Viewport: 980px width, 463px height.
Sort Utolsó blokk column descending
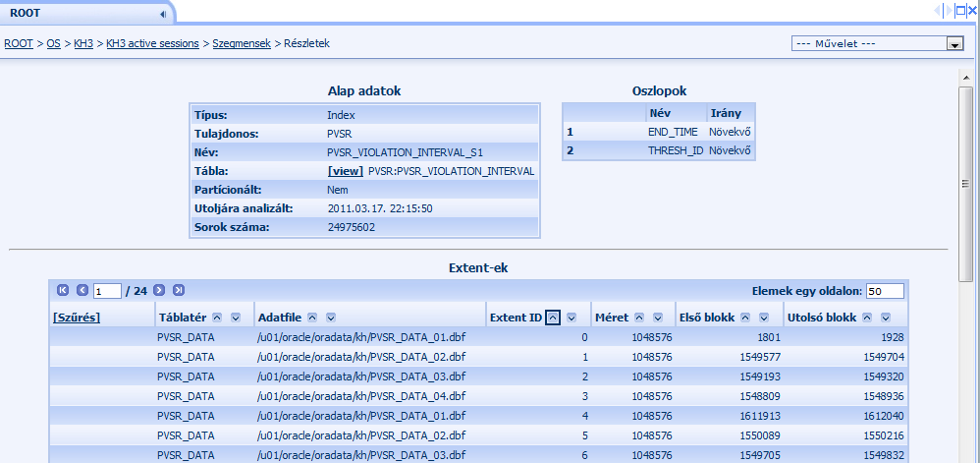click(x=886, y=318)
